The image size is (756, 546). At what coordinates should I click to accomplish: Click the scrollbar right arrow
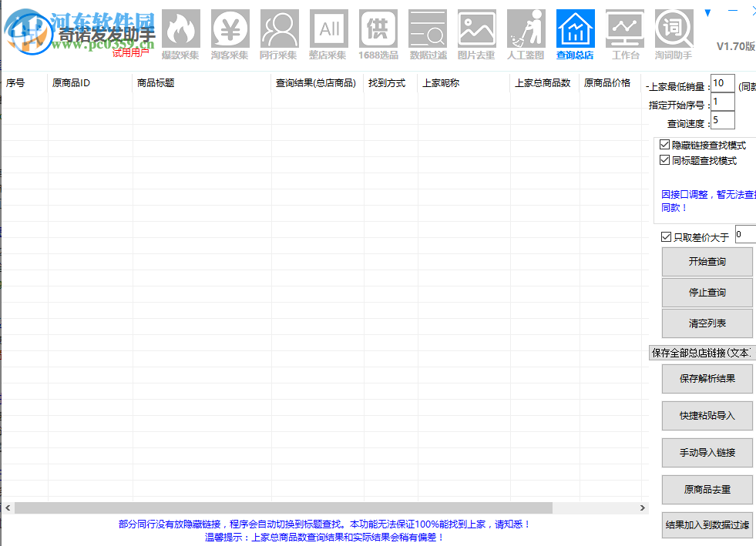642,508
